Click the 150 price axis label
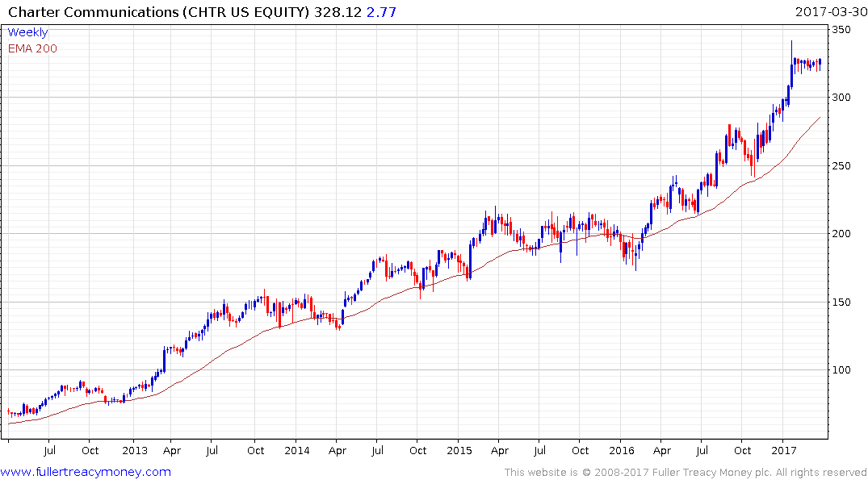The width and height of the screenshot is (868, 484). tap(841, 302)
